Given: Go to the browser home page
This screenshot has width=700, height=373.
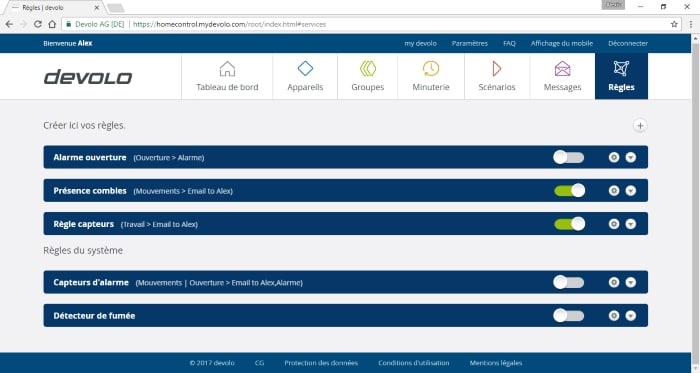Looking at the screenshot, I should tap(52, 24).
